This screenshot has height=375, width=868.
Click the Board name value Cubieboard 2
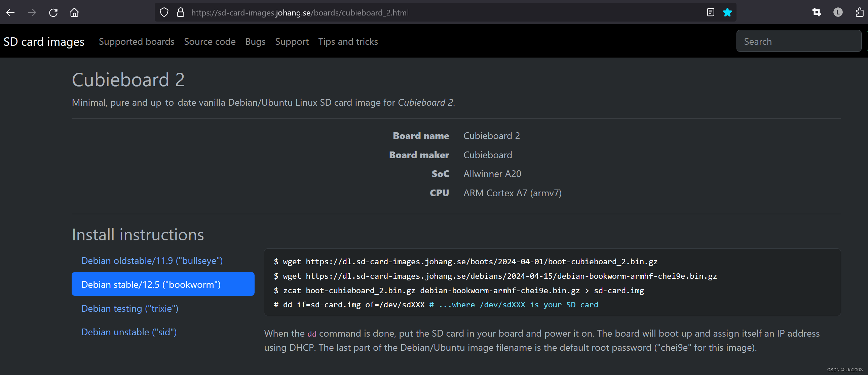491,136
